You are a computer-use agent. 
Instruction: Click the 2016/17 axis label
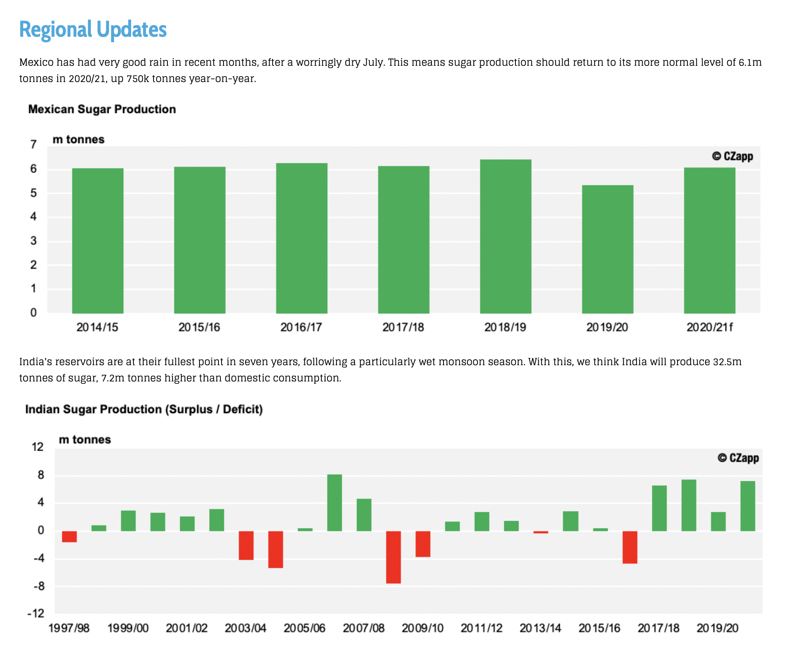pos(301,327)
